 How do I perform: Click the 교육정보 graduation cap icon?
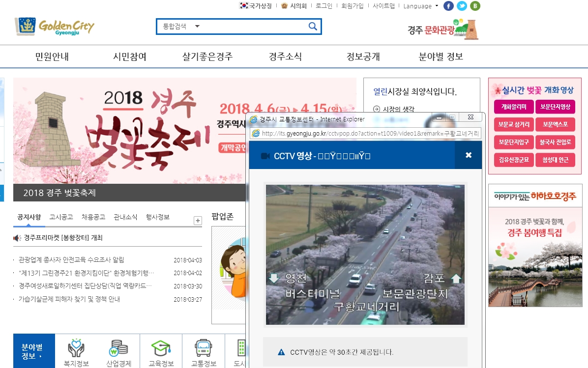[x=161, y=348]
